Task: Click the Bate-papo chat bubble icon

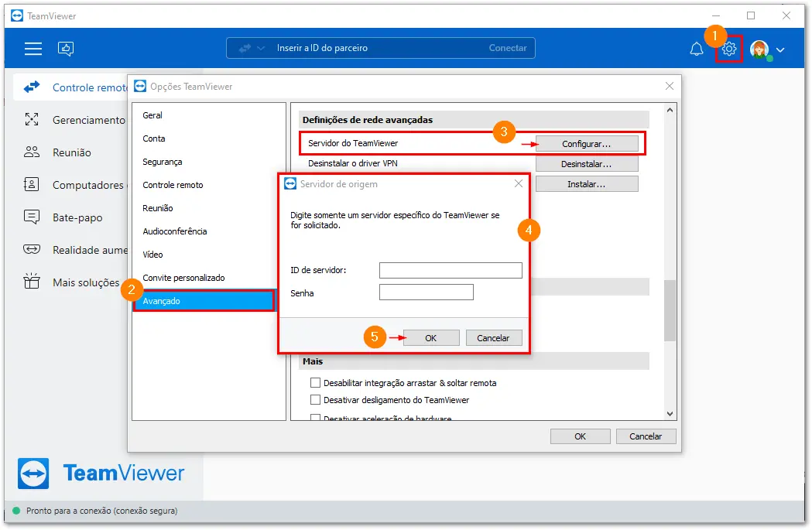Action: click(32, 217)
